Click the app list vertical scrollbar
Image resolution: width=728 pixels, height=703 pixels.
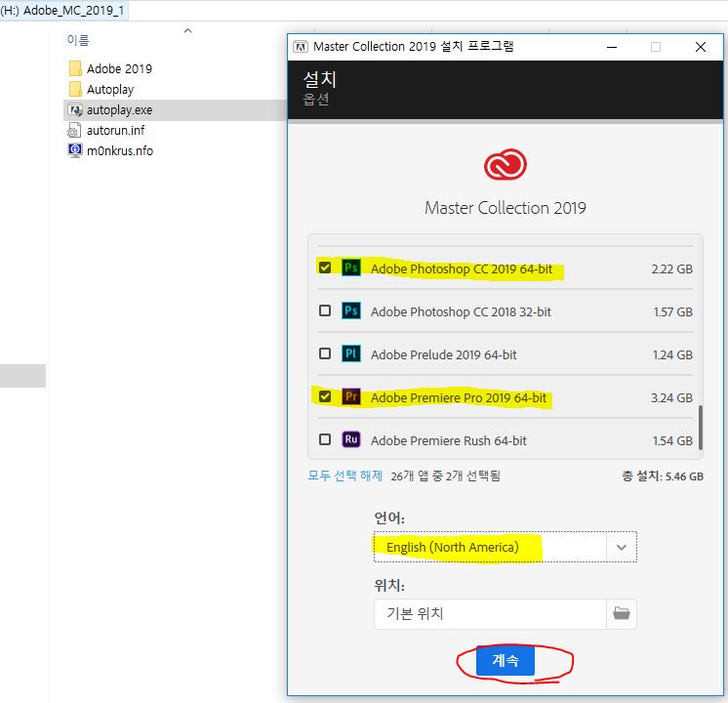point(700,428)
